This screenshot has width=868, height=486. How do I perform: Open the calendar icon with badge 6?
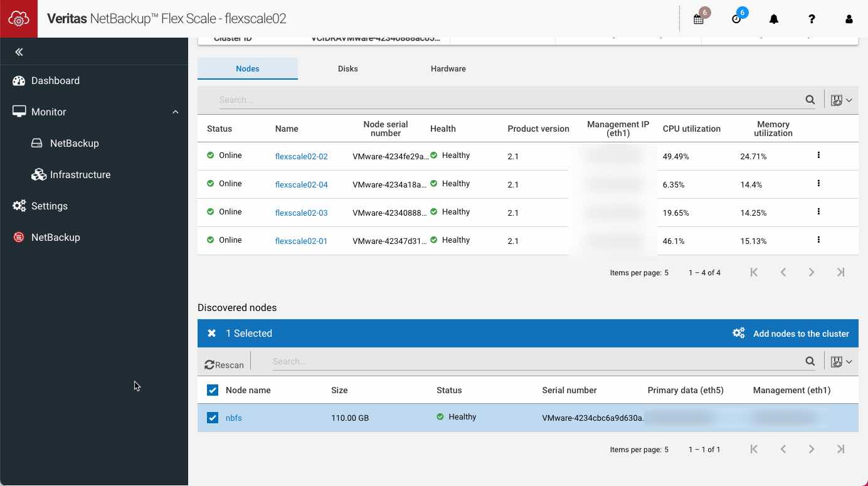pyautogui.click(x=699, y=18)
